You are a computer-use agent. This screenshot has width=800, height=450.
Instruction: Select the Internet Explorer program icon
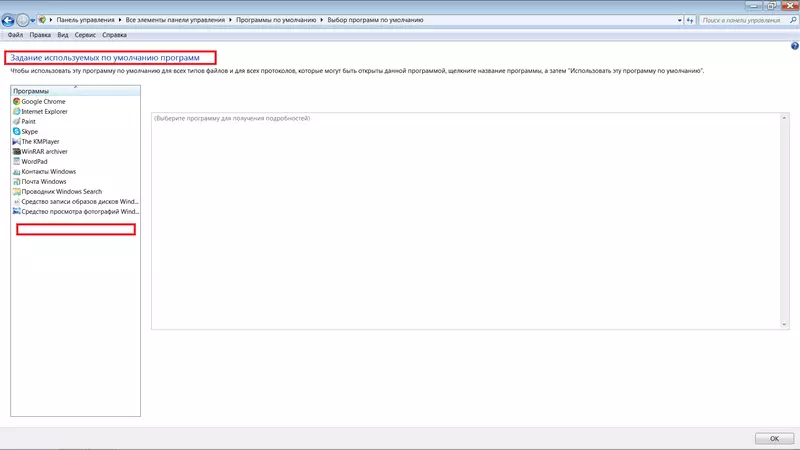click(x=16, y=111)
